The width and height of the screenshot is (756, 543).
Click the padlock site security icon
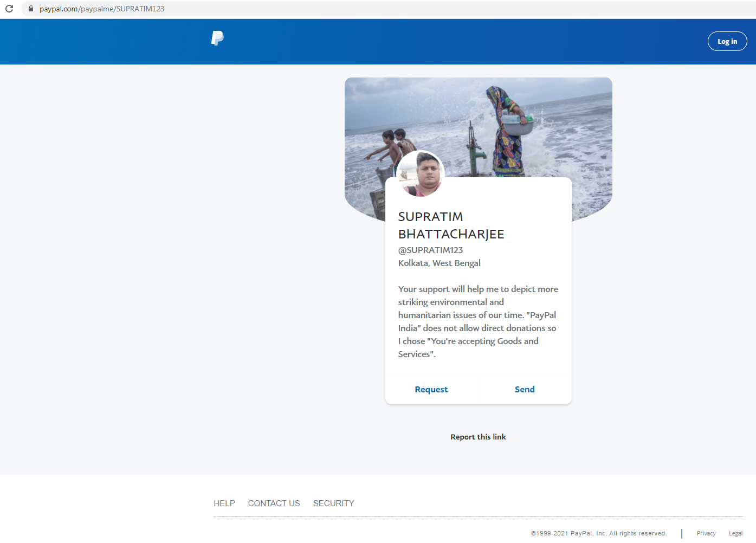click(x=31, y=9)
